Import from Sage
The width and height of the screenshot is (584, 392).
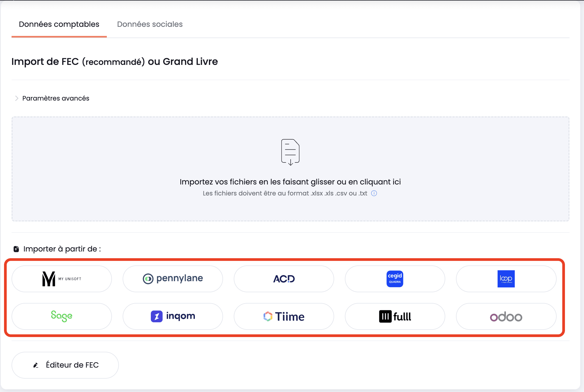click(62, 316)
